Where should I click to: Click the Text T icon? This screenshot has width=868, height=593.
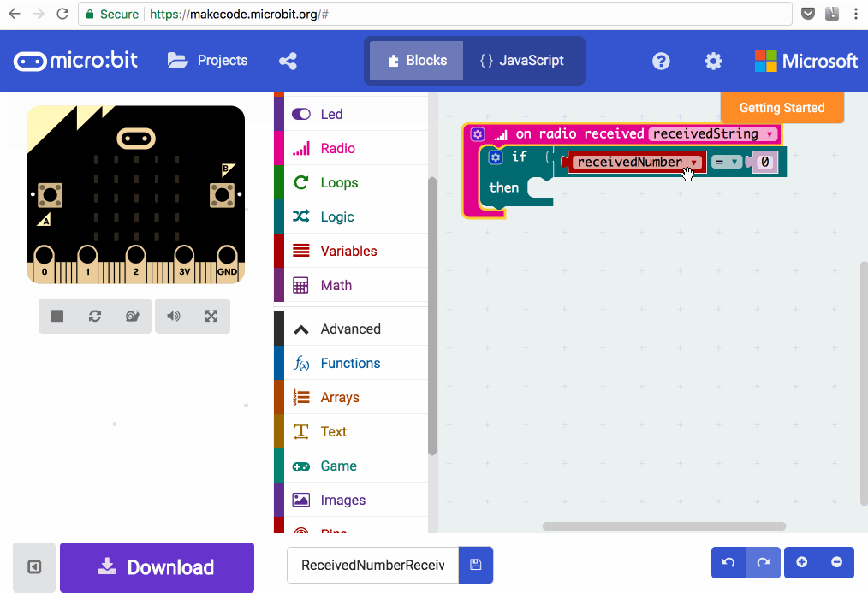tap(301, 432)
